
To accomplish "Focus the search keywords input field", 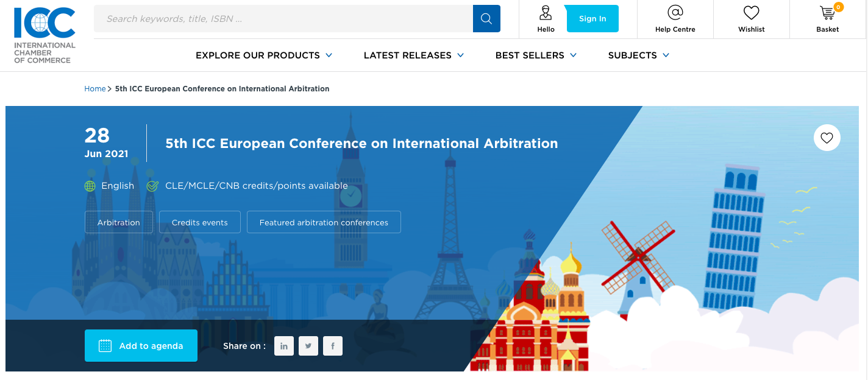I will point(283,19).
